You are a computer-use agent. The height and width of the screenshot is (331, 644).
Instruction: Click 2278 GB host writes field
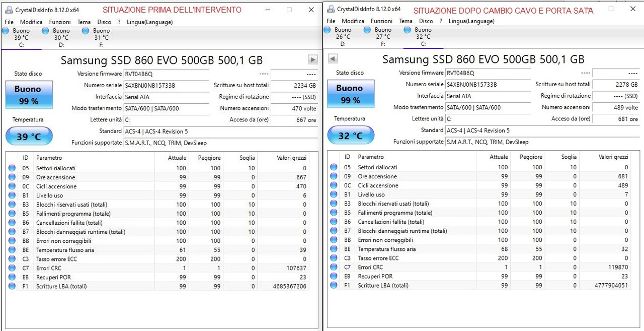pyautogui.click(x=616, y=85)
